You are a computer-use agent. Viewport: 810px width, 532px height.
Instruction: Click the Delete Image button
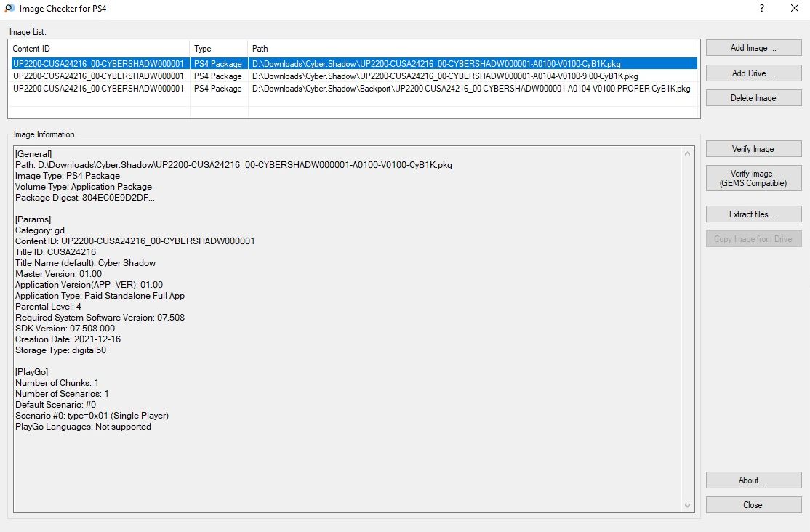[753, 98]
